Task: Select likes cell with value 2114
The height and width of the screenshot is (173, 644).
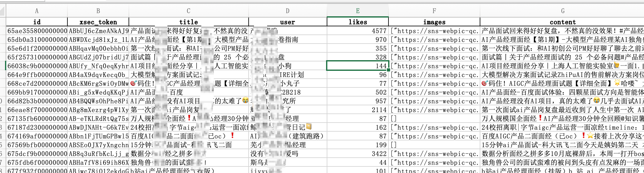Action: point(358,110)
